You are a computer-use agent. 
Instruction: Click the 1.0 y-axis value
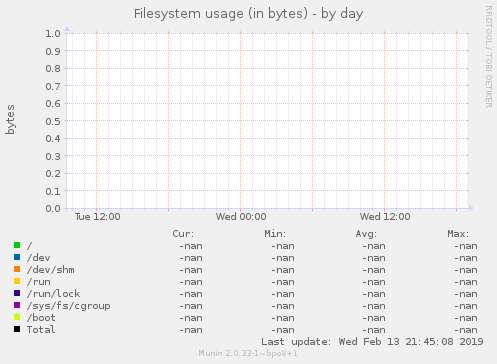point(53,33)
